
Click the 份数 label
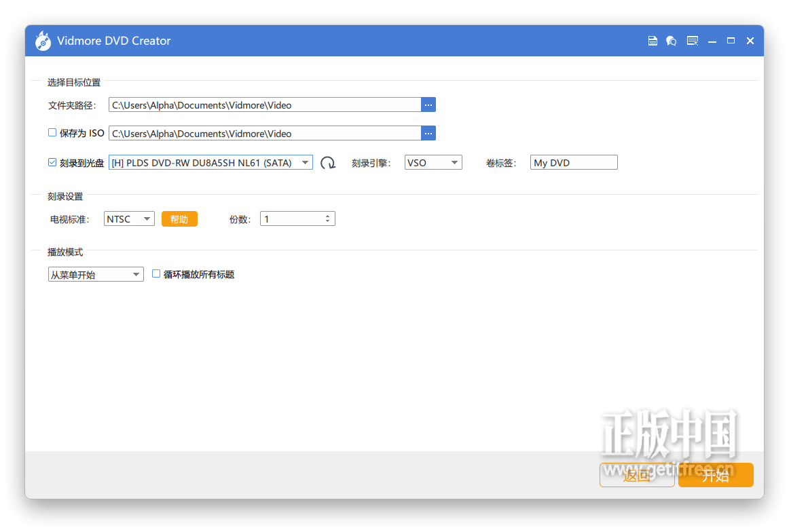tap(240, 219)
